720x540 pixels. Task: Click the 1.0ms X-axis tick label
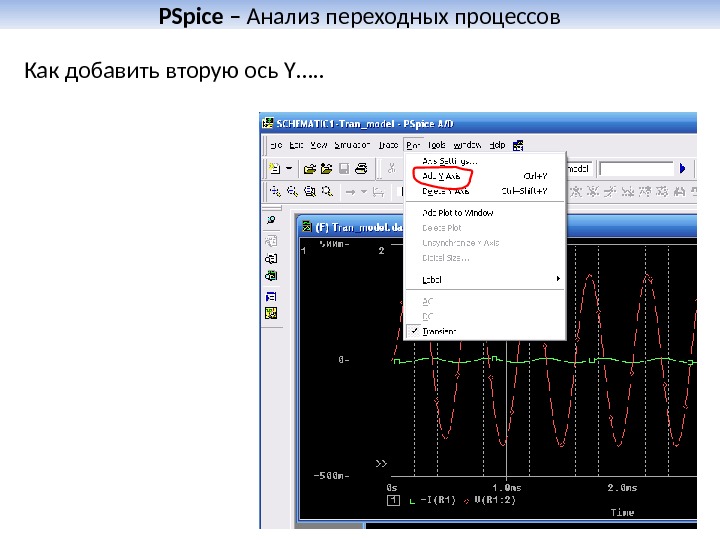point(507,488)
